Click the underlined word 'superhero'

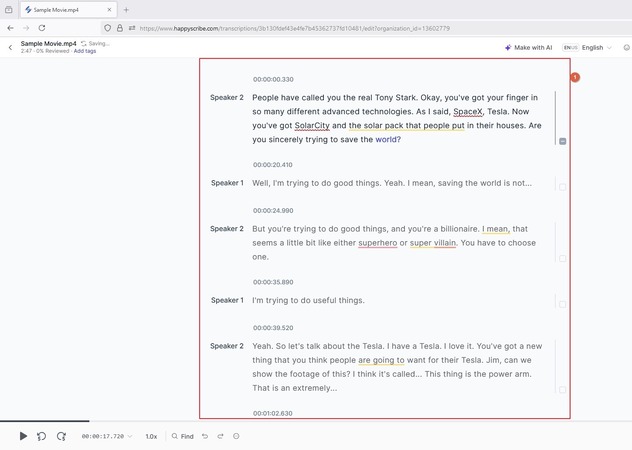[x=378, y=243]
